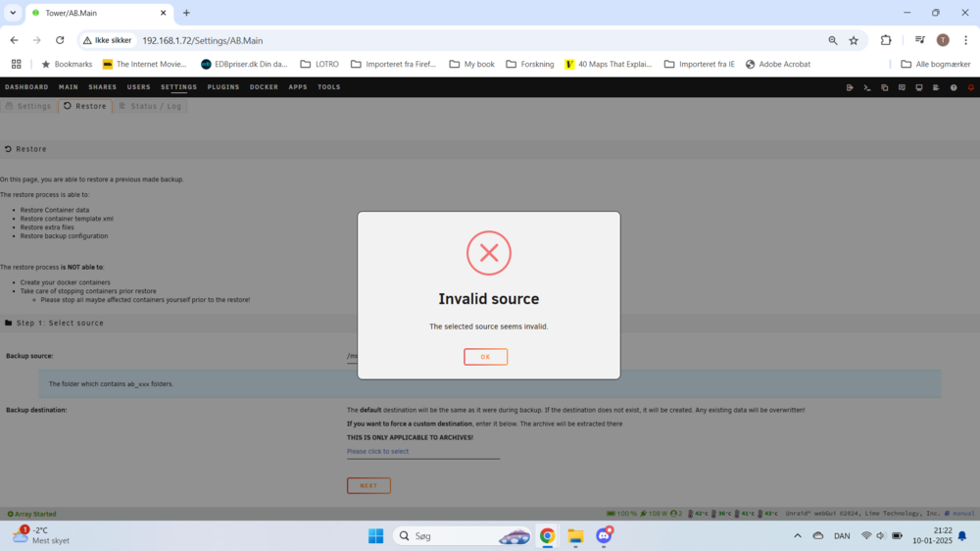Open the Unraid web terminal icon
This screenshot has width=980, height=551.
click(x=867, y=87)
